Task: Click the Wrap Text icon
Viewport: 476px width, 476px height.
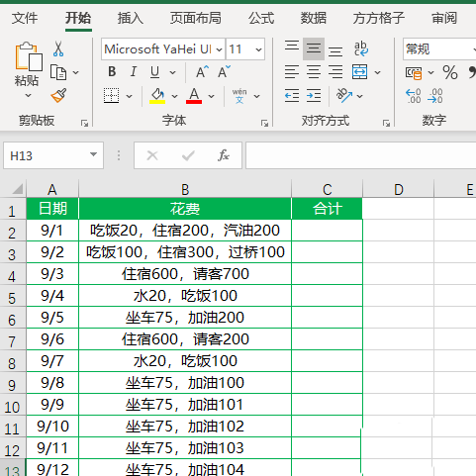Action: [361, 48]
